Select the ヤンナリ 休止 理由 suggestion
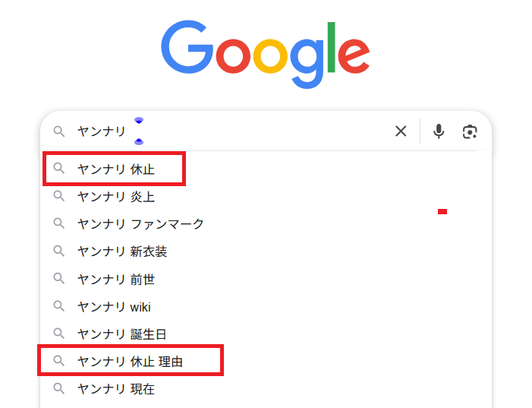The image size is (532, 408). point(130,362)
